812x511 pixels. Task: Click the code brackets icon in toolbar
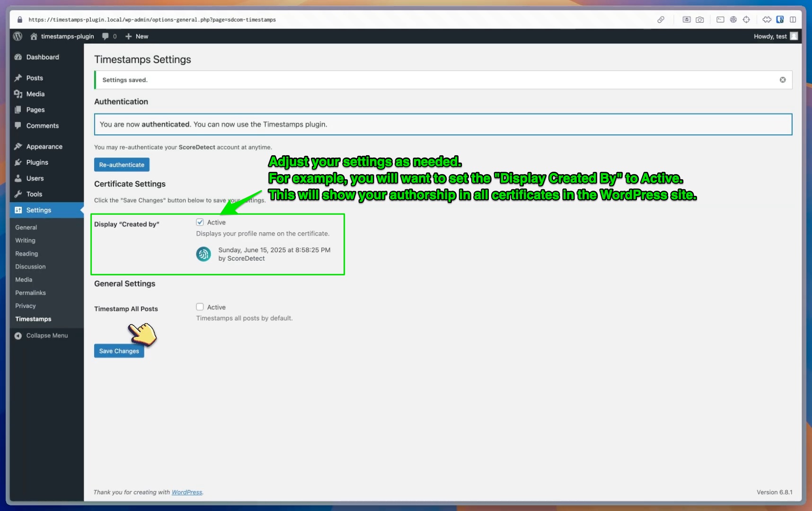[767, 19]
